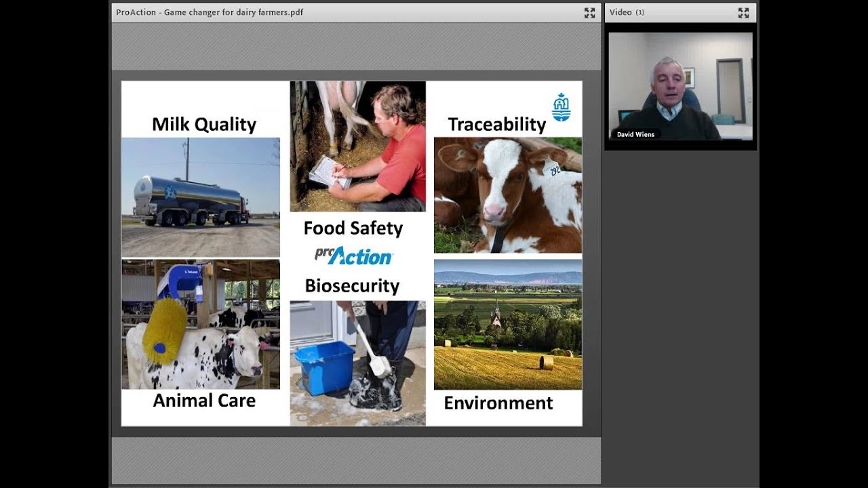Click the 'Traceability' heading on slide
The image size is (868, 488).
(497, 124)
